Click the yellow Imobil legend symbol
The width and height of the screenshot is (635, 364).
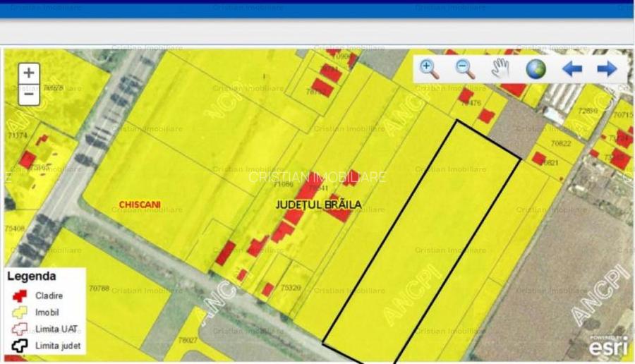[19, 313]
